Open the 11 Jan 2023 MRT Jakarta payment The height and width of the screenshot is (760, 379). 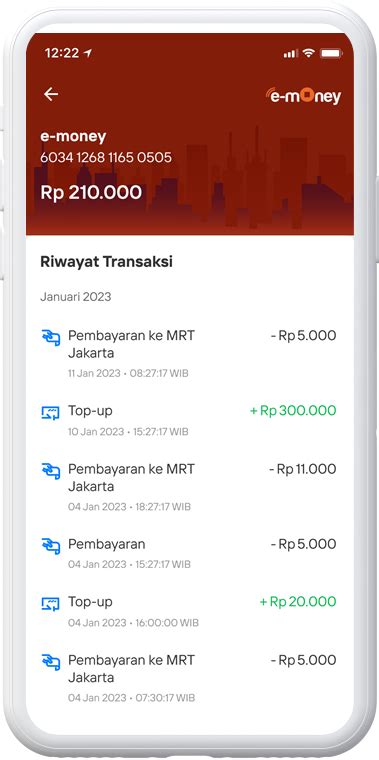coord(189,353)
